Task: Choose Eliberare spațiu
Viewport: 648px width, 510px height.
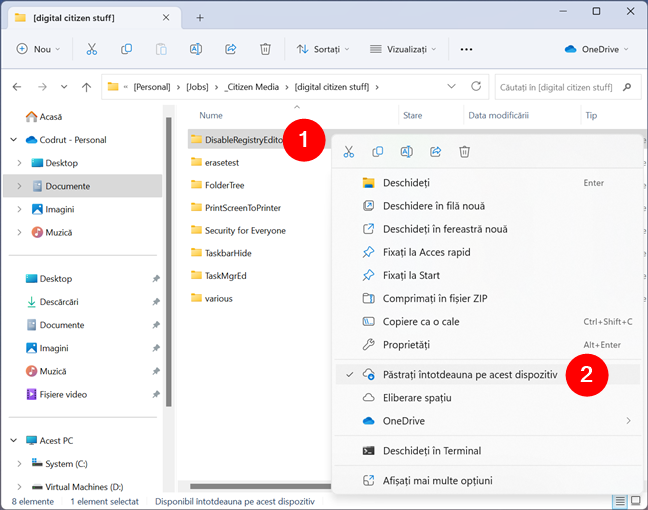Action: coord(488,398)
